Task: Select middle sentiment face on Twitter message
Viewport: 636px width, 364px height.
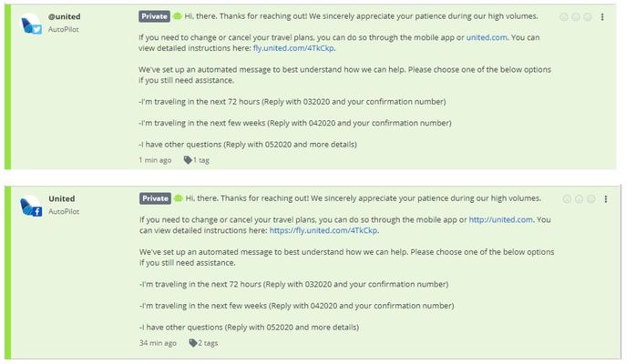Action: tap(576, 16)
